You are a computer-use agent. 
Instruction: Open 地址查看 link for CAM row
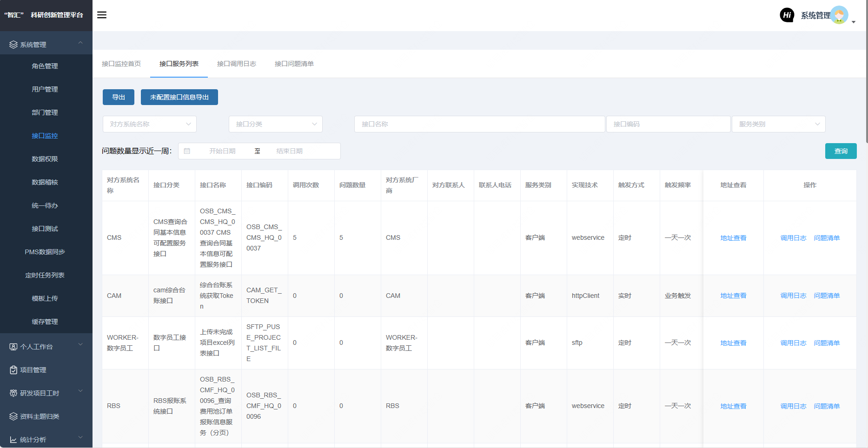click(x=733, y=296)
